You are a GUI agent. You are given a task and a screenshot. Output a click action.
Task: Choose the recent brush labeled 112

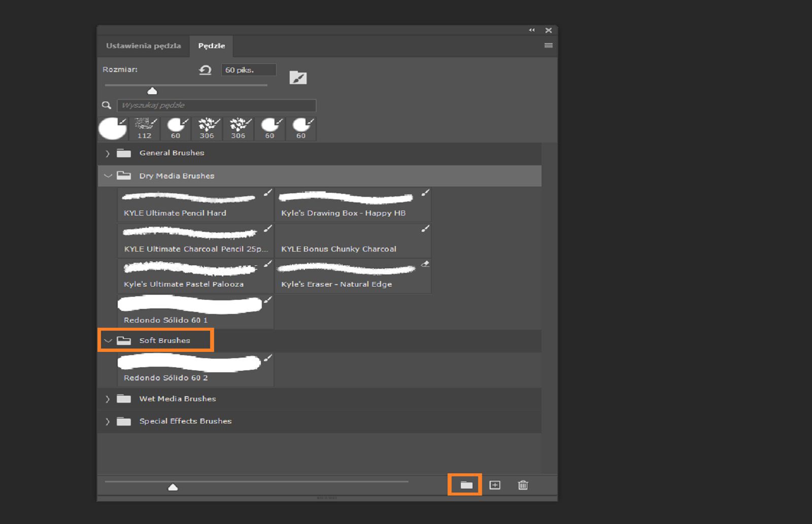(x=145, y=129)
